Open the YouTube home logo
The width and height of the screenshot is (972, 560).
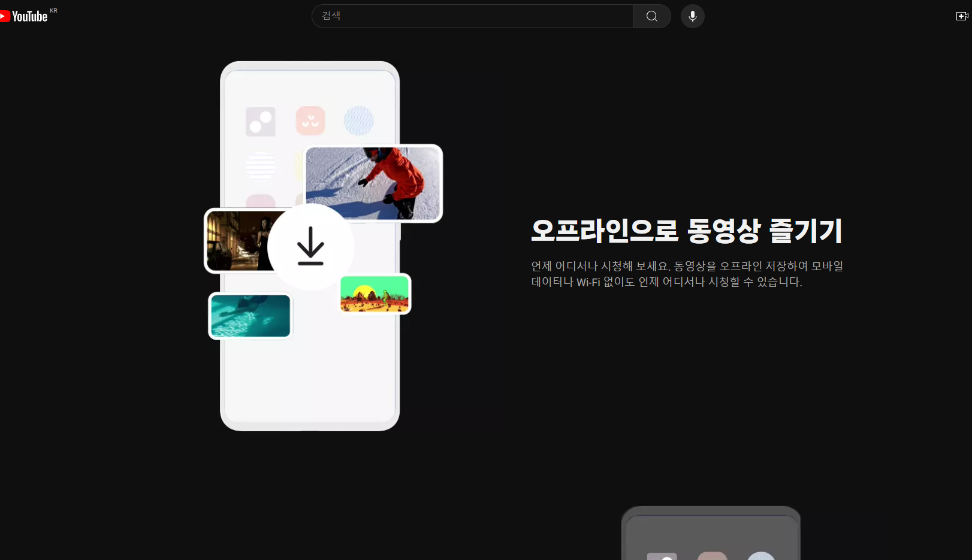24,16
